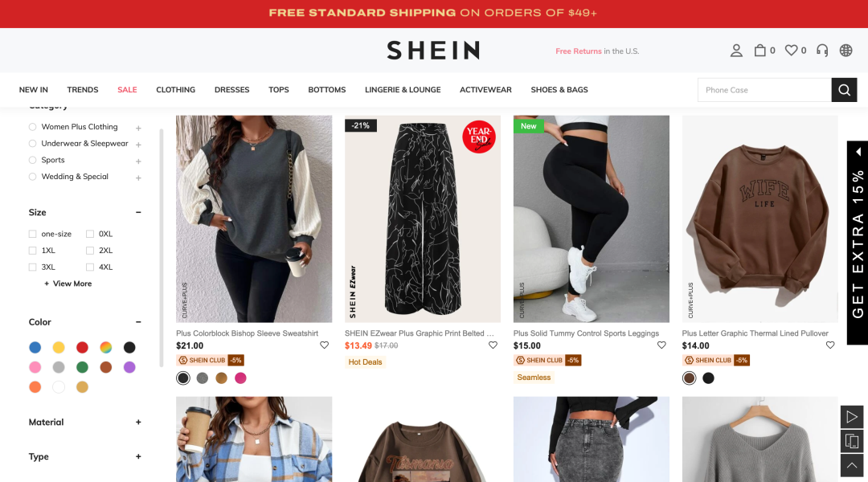Expand the Material filter section
Screen dimensions: 868x482
point(138,423)
